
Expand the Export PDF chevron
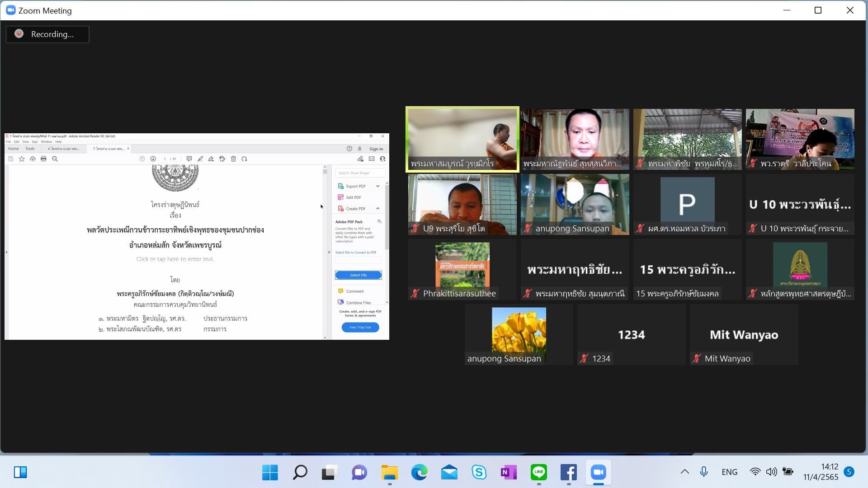378,186
